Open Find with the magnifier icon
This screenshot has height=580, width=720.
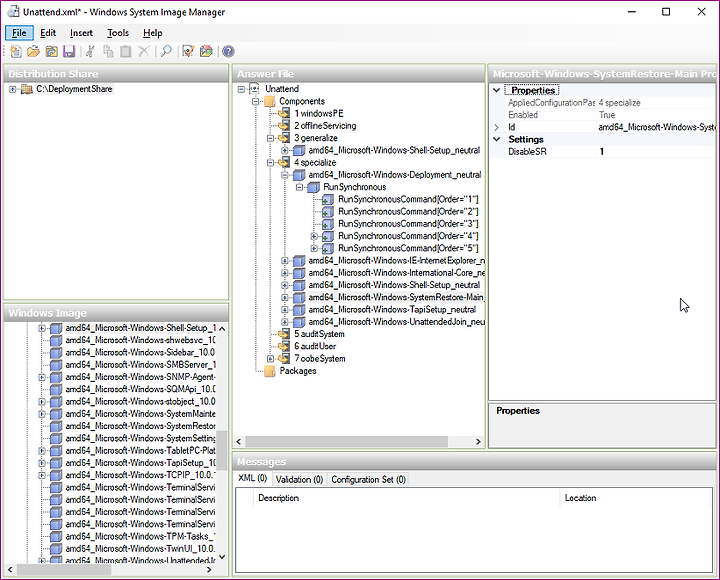[166, 51]
